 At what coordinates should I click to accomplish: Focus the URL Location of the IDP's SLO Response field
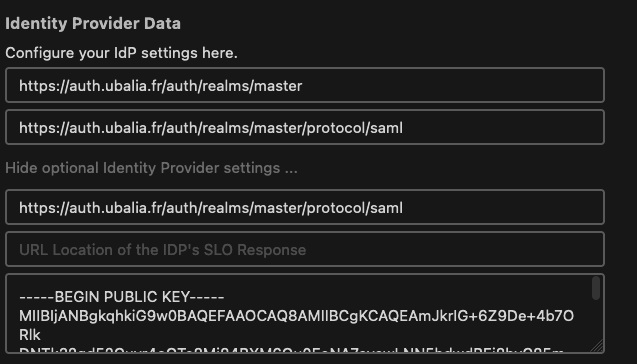[305, 249]
